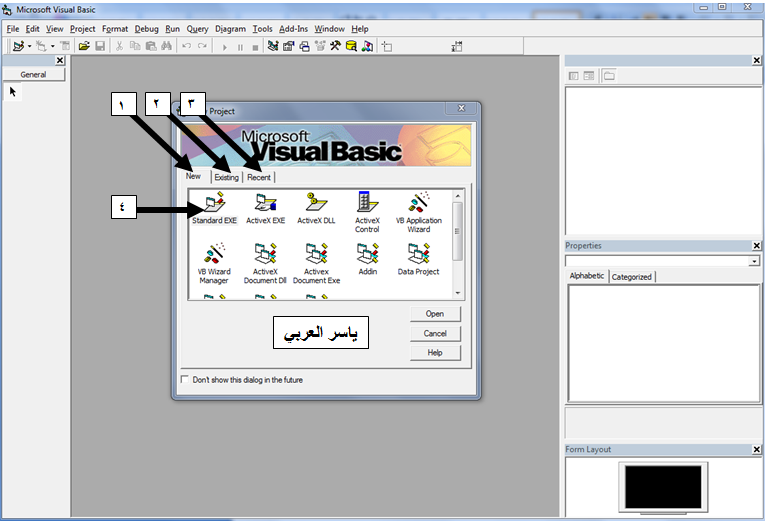Click the Paste clipboard icon
The image size is (768, 523).
[x=151, y=47]
